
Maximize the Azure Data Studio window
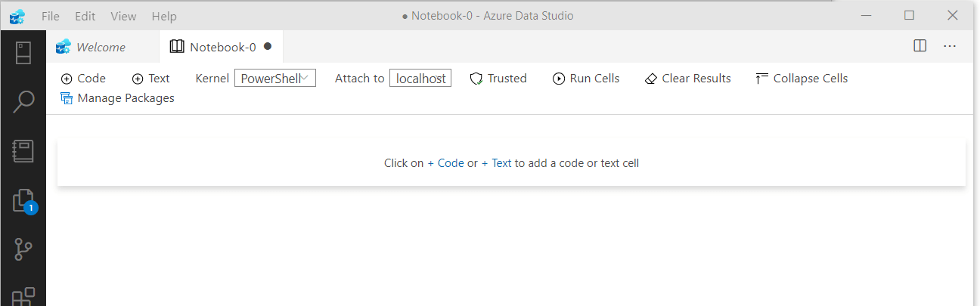click(x=910, y=16)
